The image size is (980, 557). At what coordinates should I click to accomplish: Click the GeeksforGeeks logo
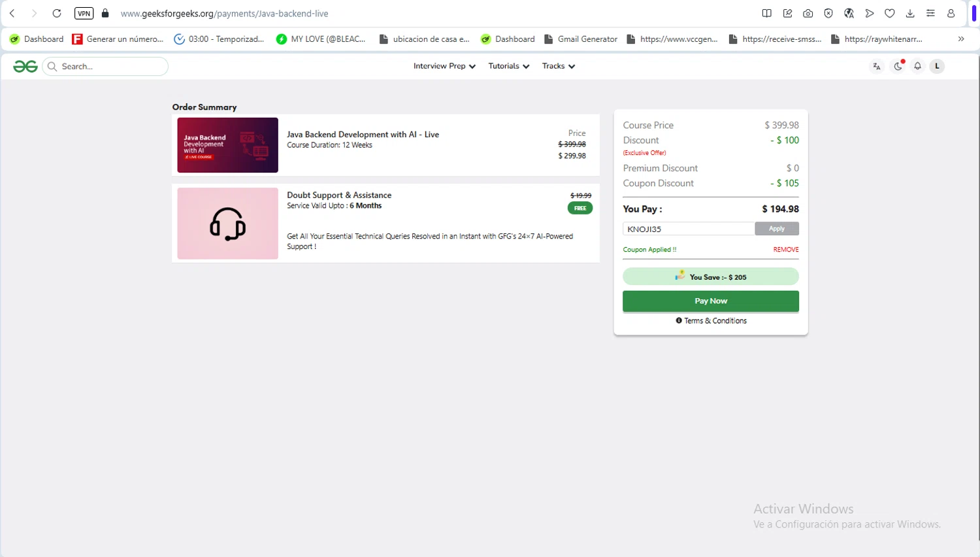pyautogui.click(x=25, y=66)
